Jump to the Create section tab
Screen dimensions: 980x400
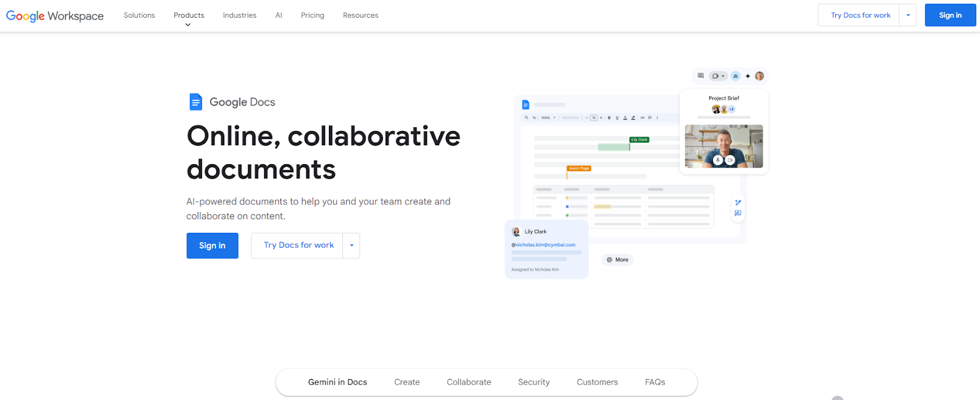[407, 382]
